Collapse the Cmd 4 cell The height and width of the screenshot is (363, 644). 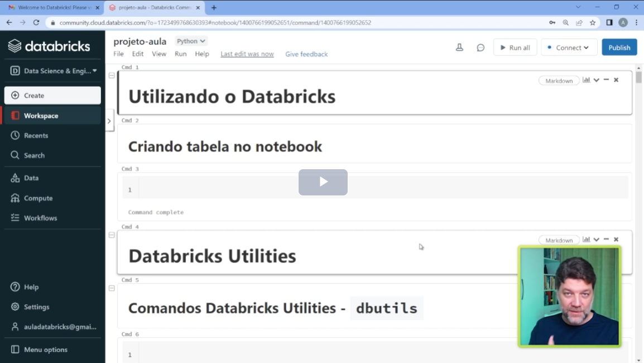[112, 235]
